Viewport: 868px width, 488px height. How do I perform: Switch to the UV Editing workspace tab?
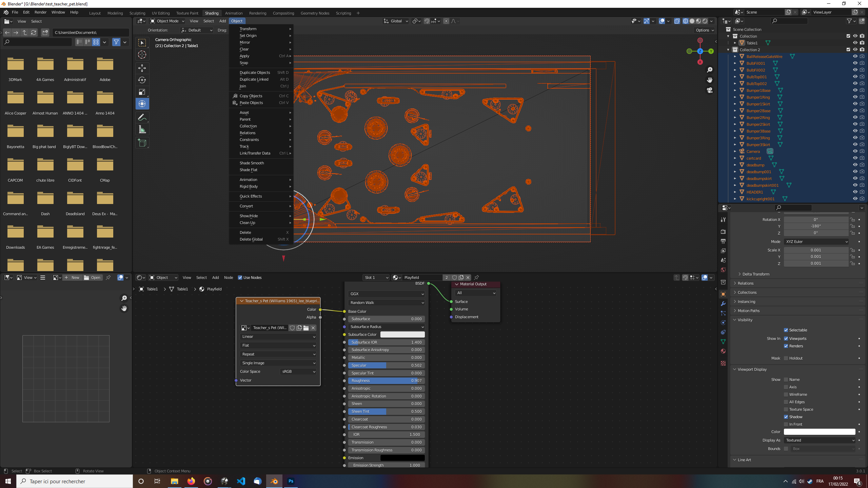click(161, 13)
